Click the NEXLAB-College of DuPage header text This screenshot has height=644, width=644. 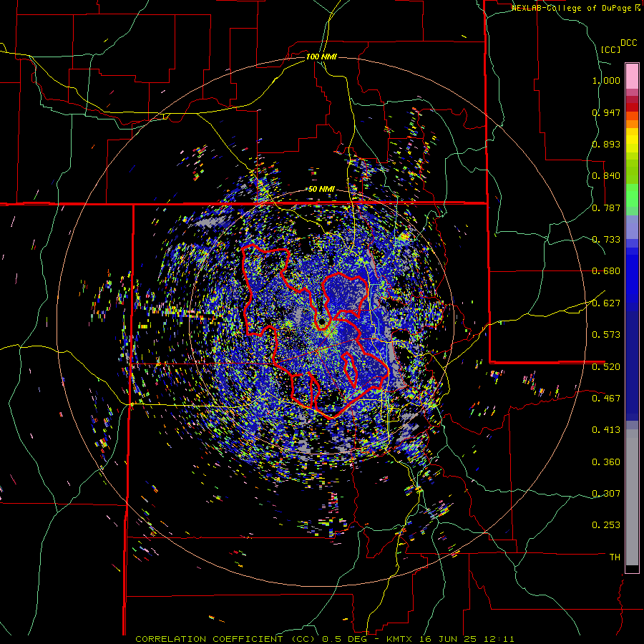[x=571, y=8]
